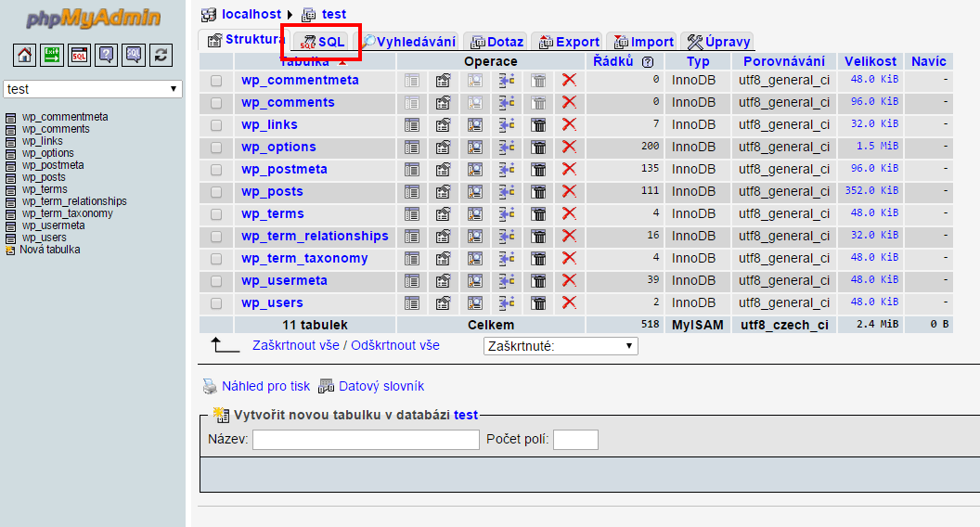The image size is (980, 527).
Task: Select Nová tabulka in sidebar
Action: [x=50, y=250]
